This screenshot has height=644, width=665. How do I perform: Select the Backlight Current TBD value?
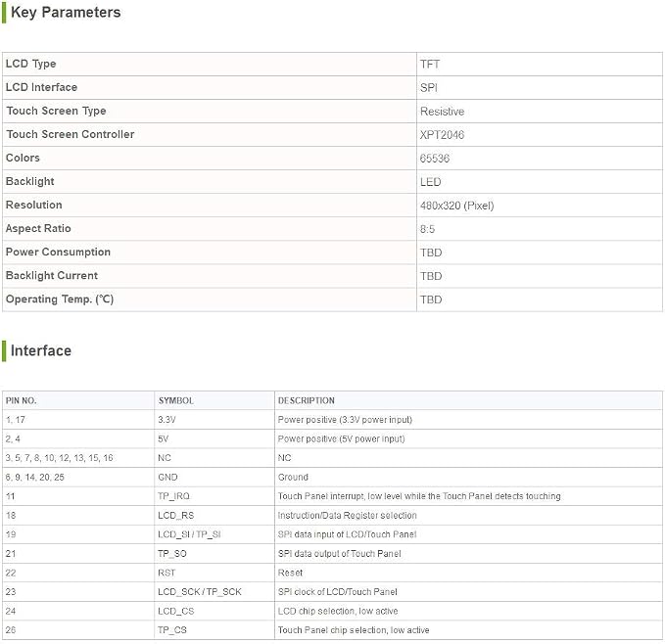pos(431,276)
